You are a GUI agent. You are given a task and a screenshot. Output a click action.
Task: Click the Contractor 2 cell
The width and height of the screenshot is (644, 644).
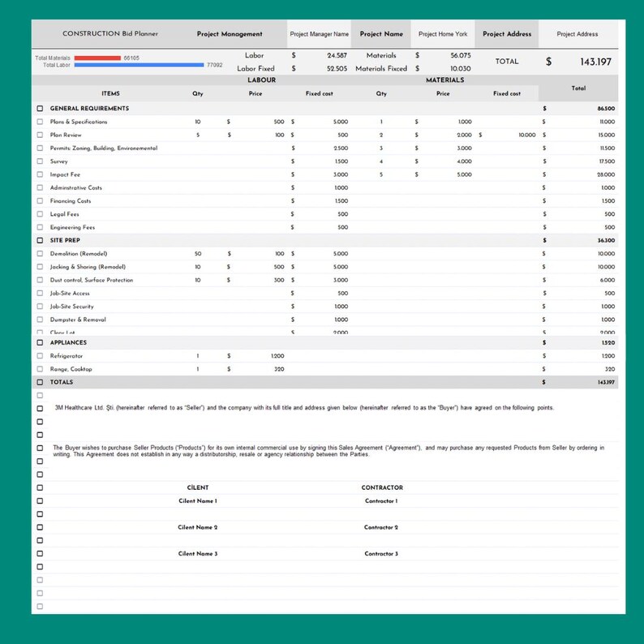tap(381, 527)
